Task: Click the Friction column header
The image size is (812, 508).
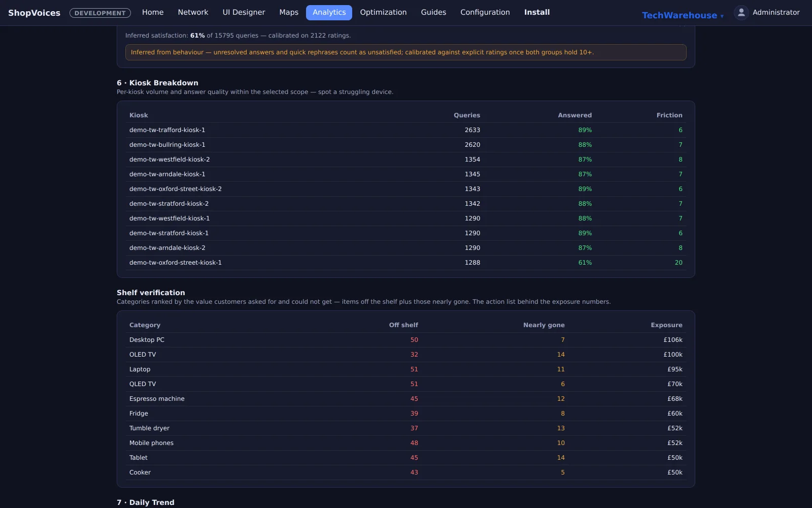Action: tap(669, 115)
